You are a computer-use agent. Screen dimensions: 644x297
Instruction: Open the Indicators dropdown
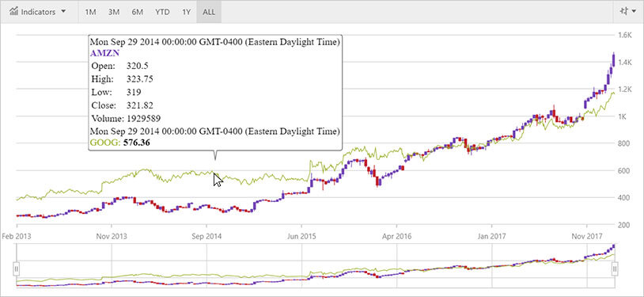pyautogui.click(x=37, y=12)
